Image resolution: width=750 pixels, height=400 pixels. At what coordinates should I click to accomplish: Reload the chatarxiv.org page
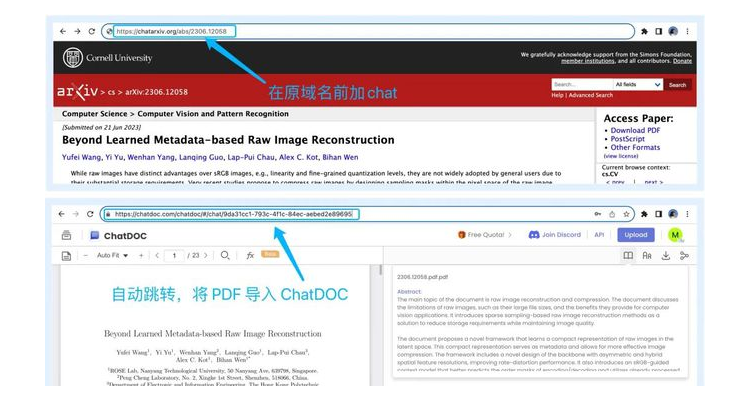pyautogui.click(x=92, y=32)
